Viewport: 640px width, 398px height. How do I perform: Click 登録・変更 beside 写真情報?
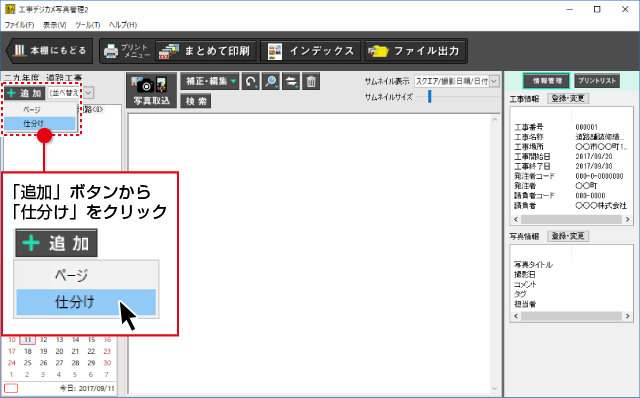point(568,236)
